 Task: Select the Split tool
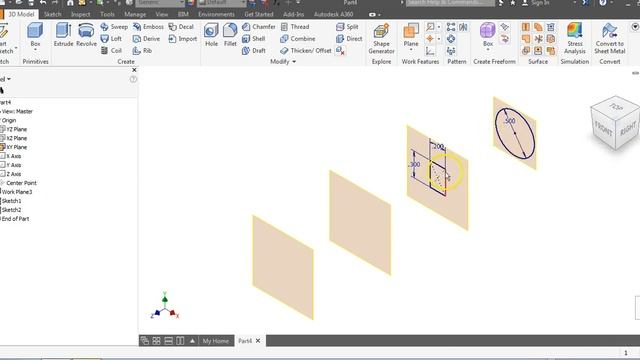tap(347, 27)
